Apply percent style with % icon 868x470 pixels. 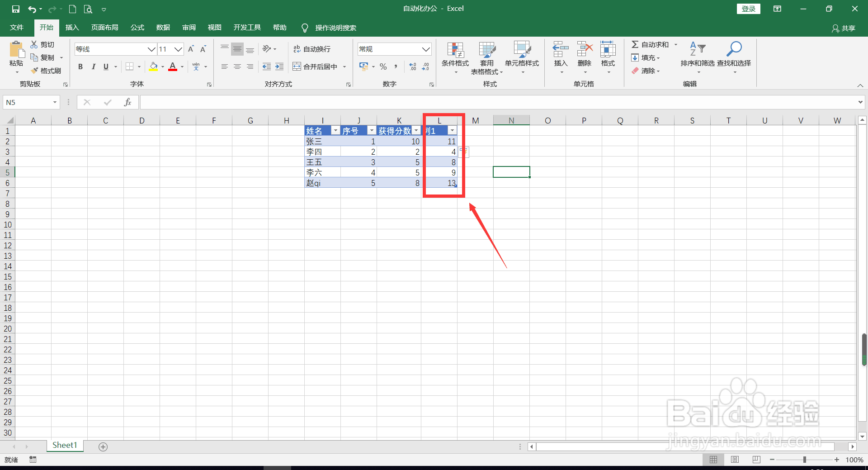[383, 66]
